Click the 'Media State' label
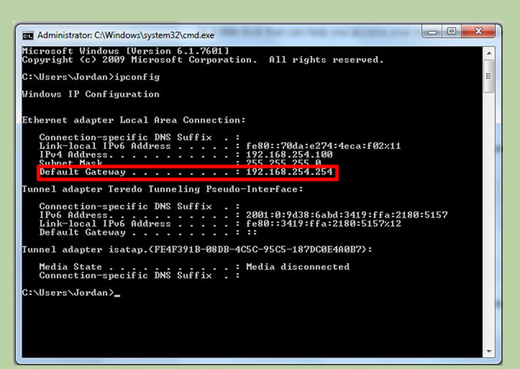The image size is (520, 369). coord(70,267)
